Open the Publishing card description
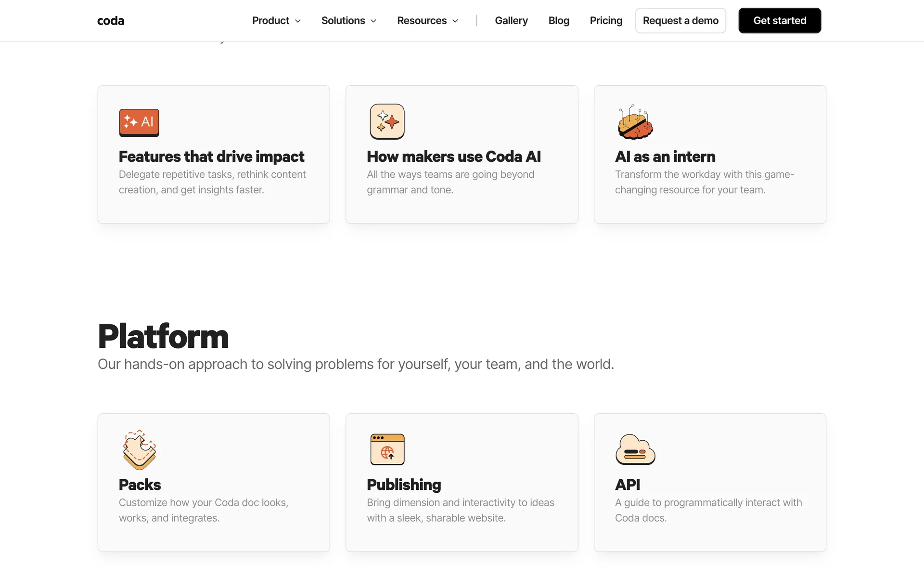The image size is (924, 578). click(460, 510)
